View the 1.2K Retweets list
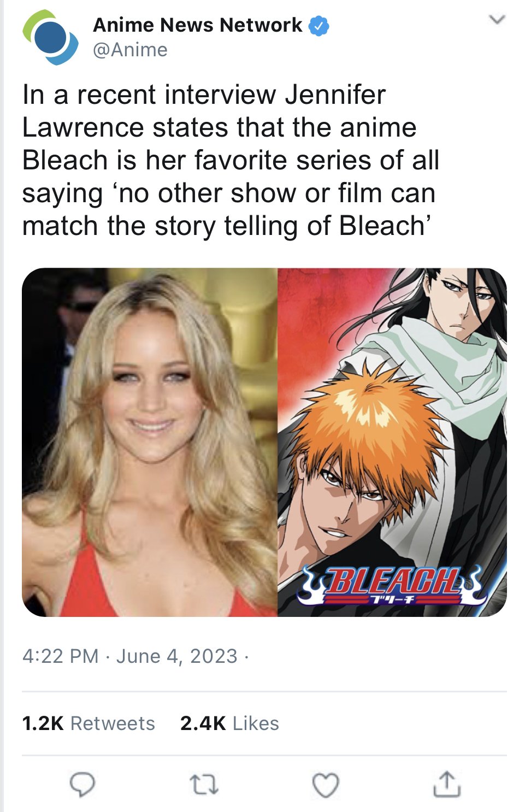Viewport: 525px width, 812px height. [89, 723]
